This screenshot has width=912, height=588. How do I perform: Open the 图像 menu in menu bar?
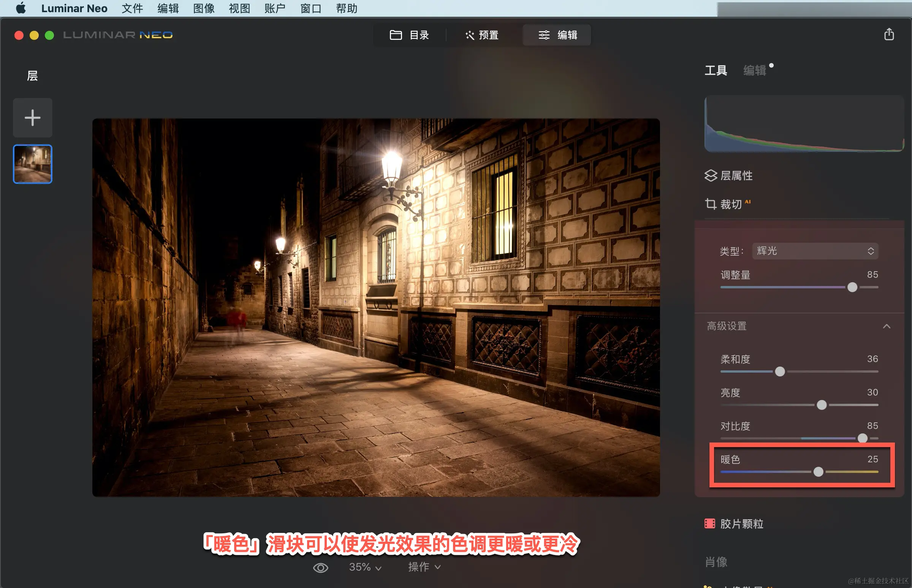[204, 8]
